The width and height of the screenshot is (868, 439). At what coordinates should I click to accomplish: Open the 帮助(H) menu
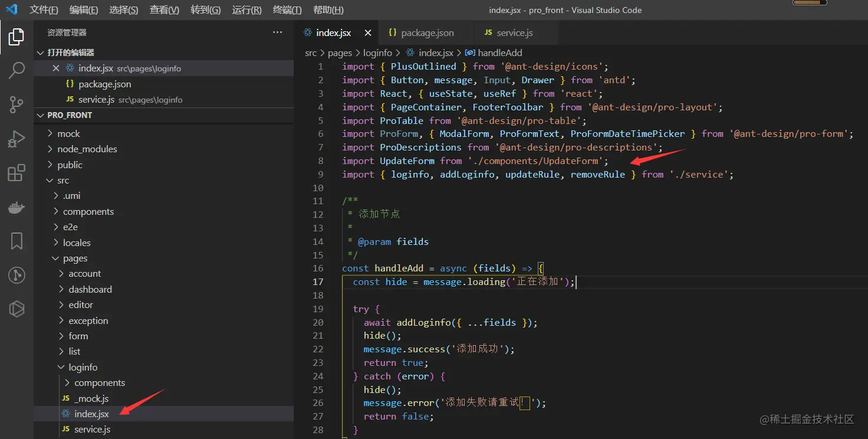pos(328,10)
